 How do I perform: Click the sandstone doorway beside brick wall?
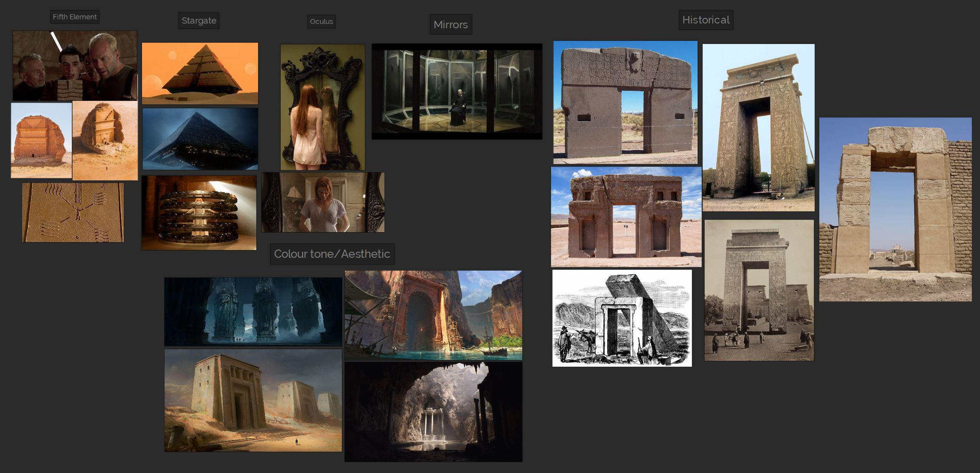tap(895, 210)
